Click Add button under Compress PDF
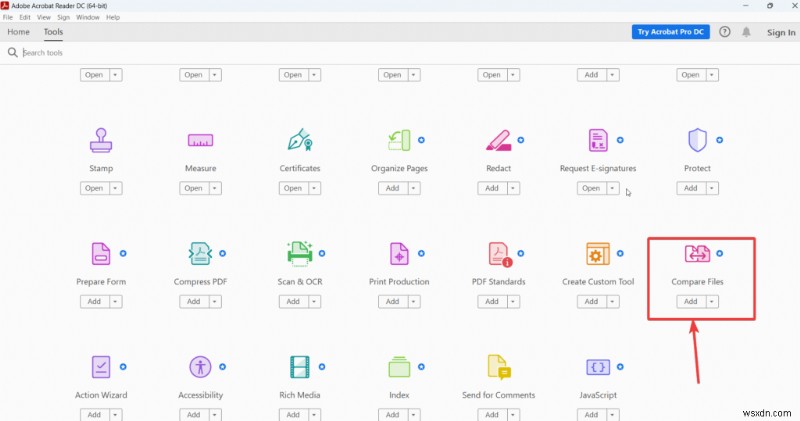The image size is (800, 421). [194, 302]
